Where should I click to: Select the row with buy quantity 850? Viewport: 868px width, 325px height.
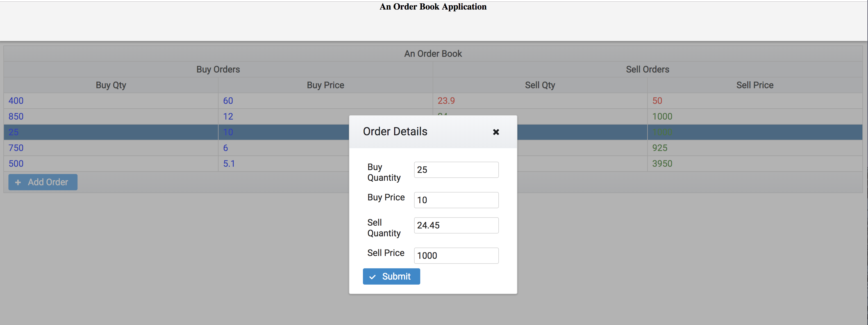point(16,116)
